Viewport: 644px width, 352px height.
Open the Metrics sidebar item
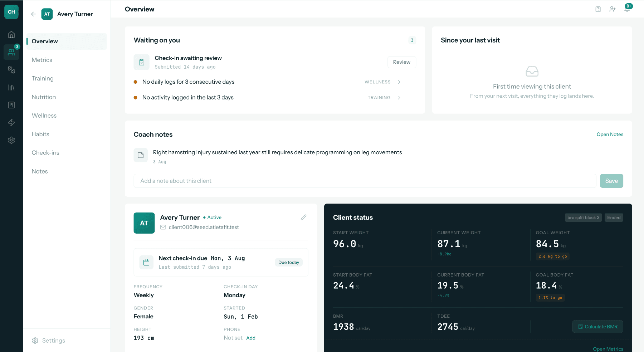(42, 60)
